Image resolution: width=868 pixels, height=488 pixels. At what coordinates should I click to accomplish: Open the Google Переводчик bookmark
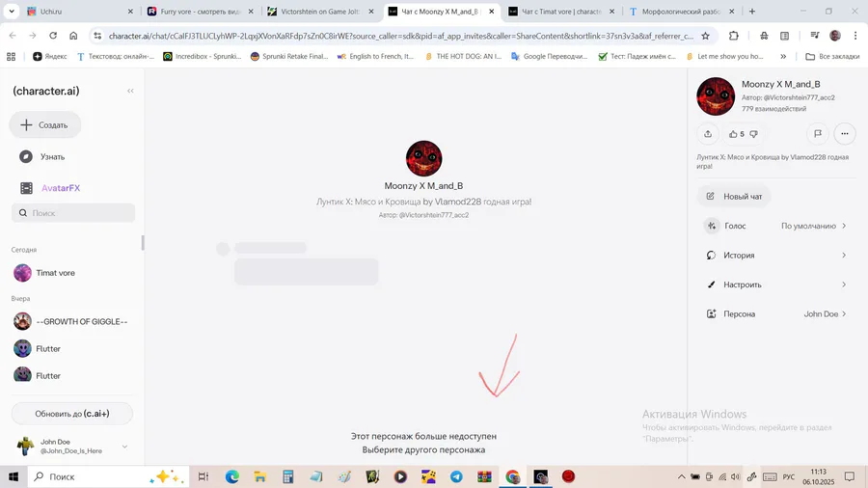(x=549, y=56)
